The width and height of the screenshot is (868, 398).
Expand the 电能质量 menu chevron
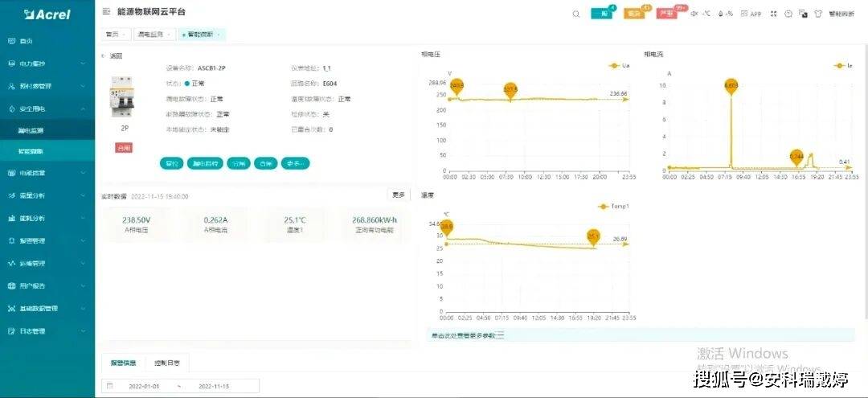pyautogui.click(x=83, y=173)
